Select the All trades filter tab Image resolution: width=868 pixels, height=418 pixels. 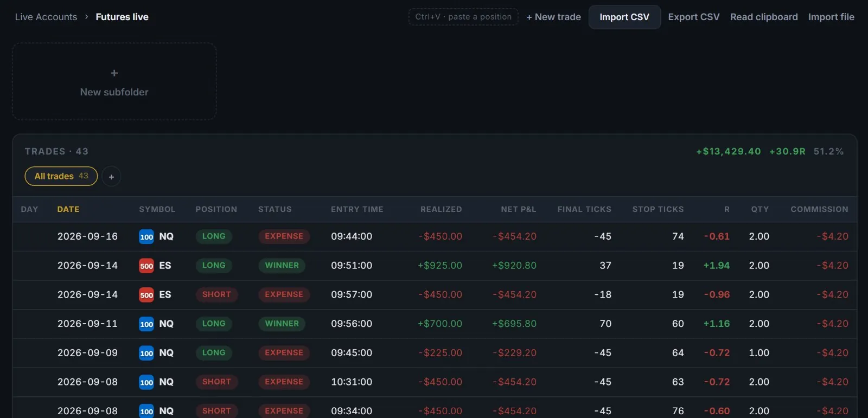pos(61,176)
